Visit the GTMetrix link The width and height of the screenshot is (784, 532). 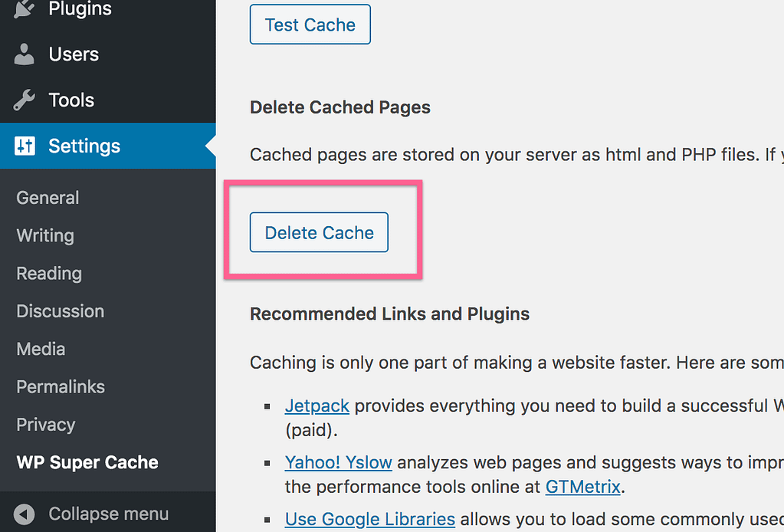click(x=582, y=486)
